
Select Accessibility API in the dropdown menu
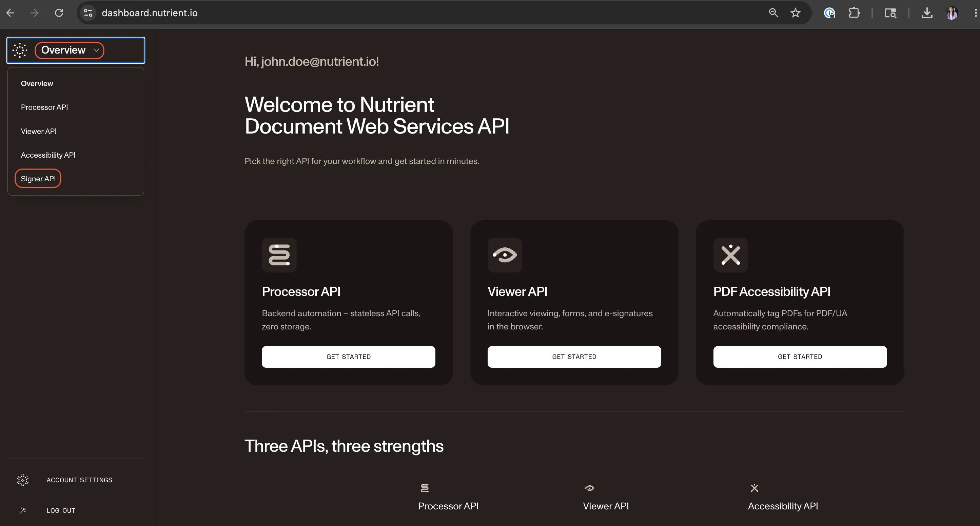(48, 155)
